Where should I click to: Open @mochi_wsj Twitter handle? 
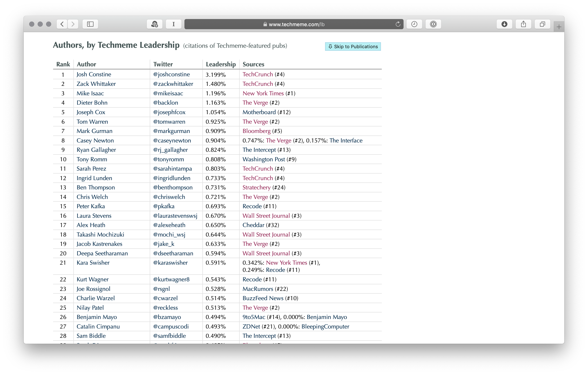(x=169, y=234)
